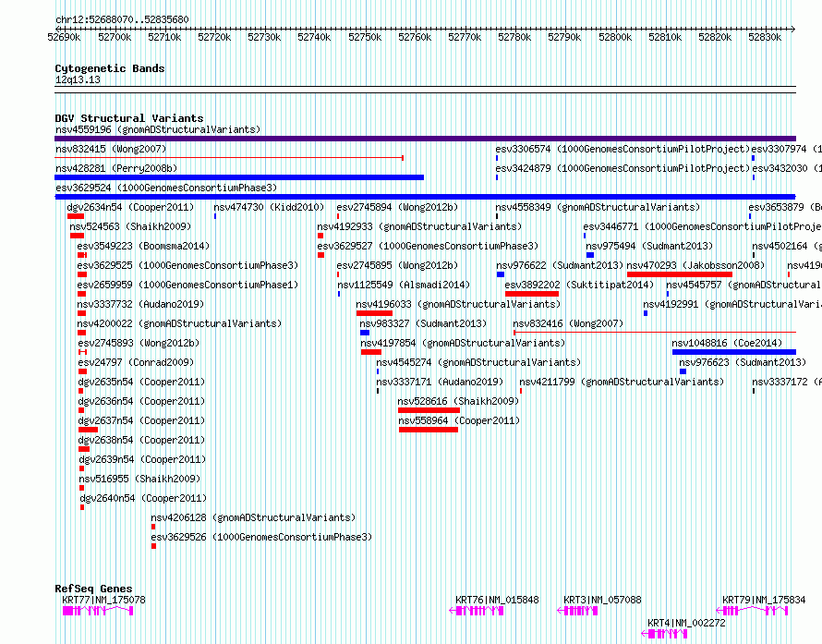Open nsv516955 (Shaikh2009) variant
The width and height of the screenshot is (822, 644).
[140, 479]
